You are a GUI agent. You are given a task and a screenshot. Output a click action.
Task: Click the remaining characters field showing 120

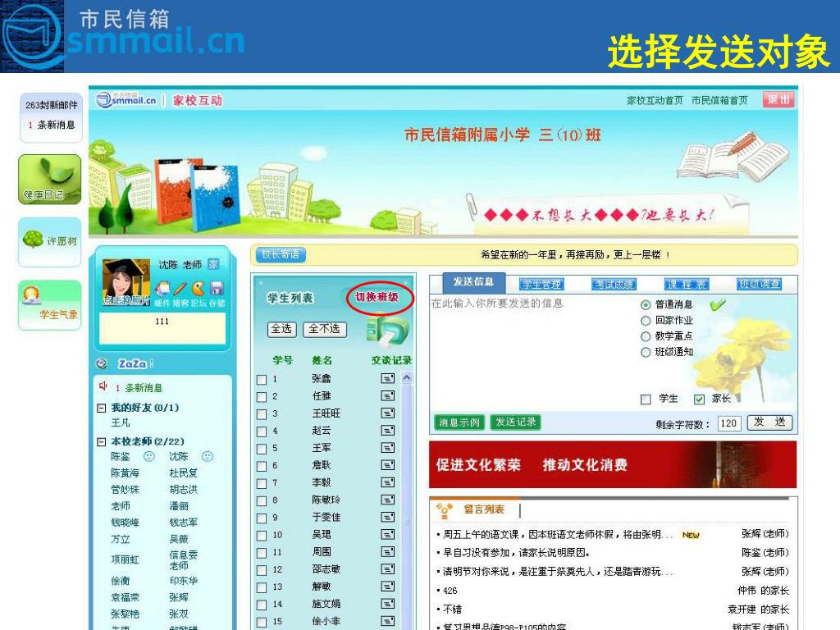tap(728, 423)
